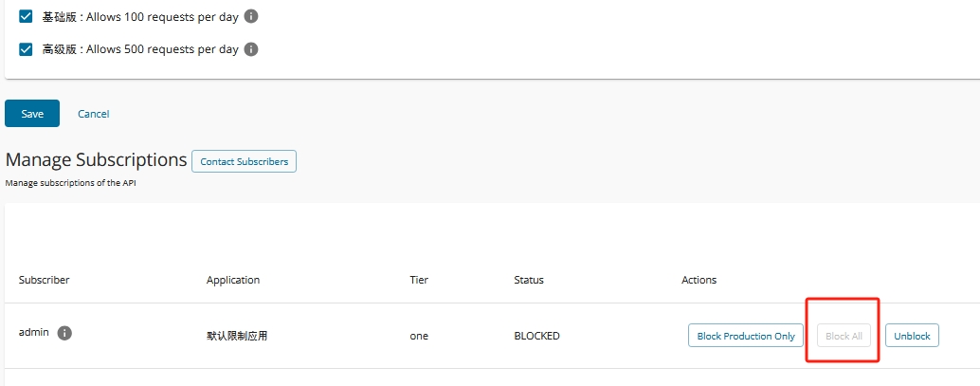Select the 默认限制应用 application cell
Image resolution: width=980 pixels, height=386 pixels.
coord(237,336)
